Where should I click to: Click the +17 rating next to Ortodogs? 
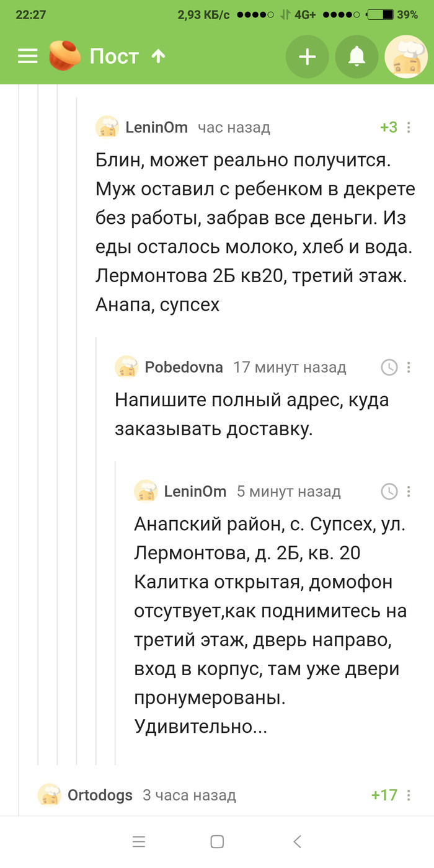coord(383,795)
